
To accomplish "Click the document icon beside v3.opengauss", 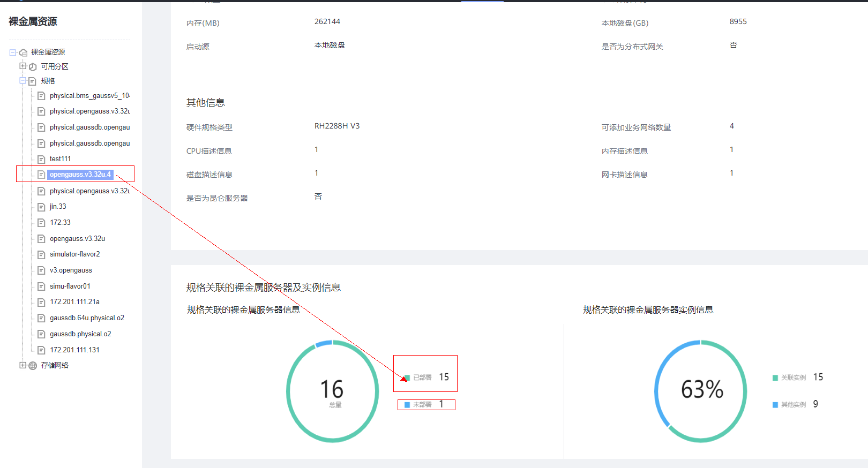I will coord(41,270).
